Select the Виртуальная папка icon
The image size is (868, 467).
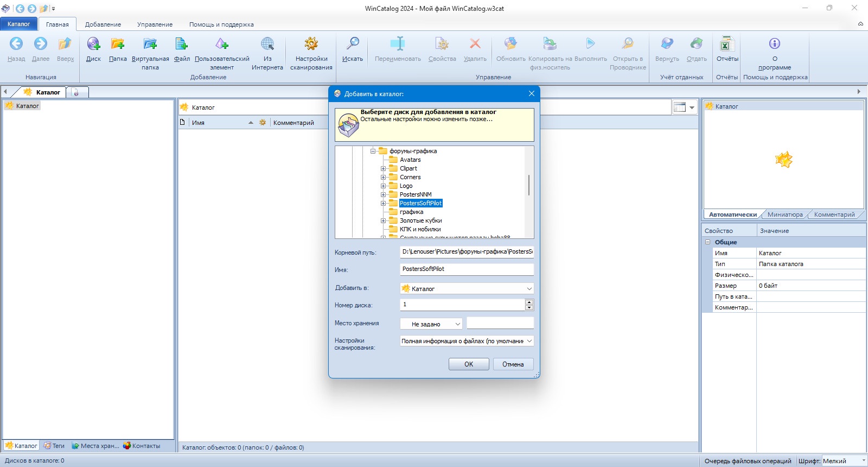[x=150, y=44]
